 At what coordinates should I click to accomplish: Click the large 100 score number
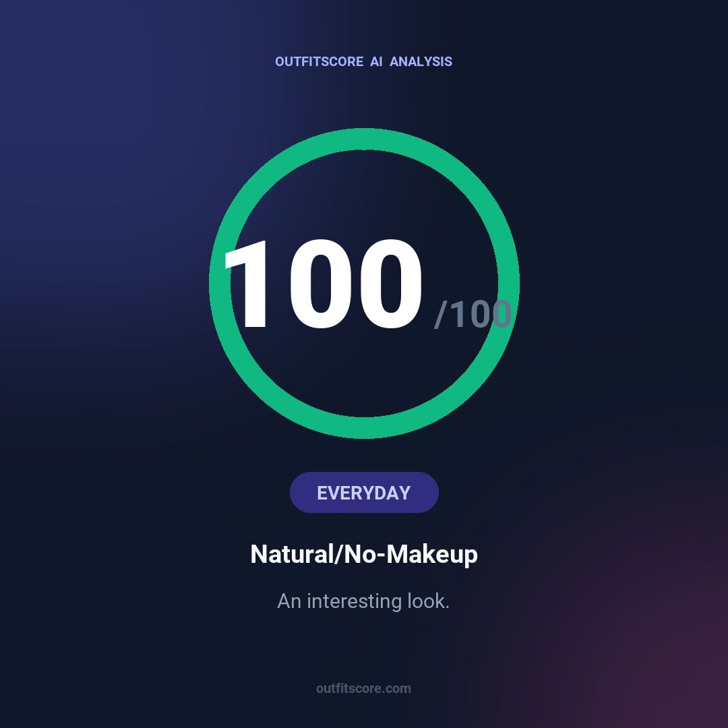pos(324,284)
